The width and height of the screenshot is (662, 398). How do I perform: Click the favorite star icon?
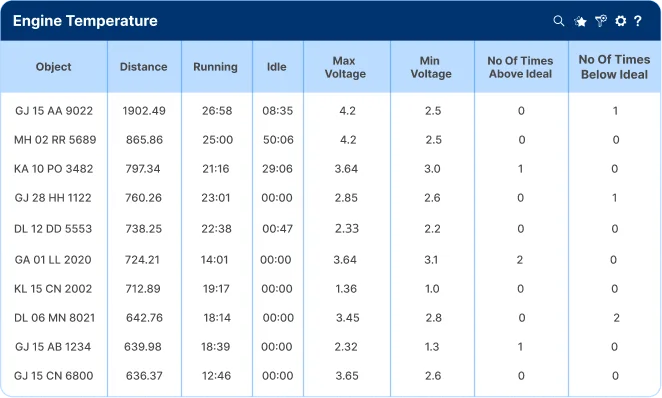tap(580, 21)
